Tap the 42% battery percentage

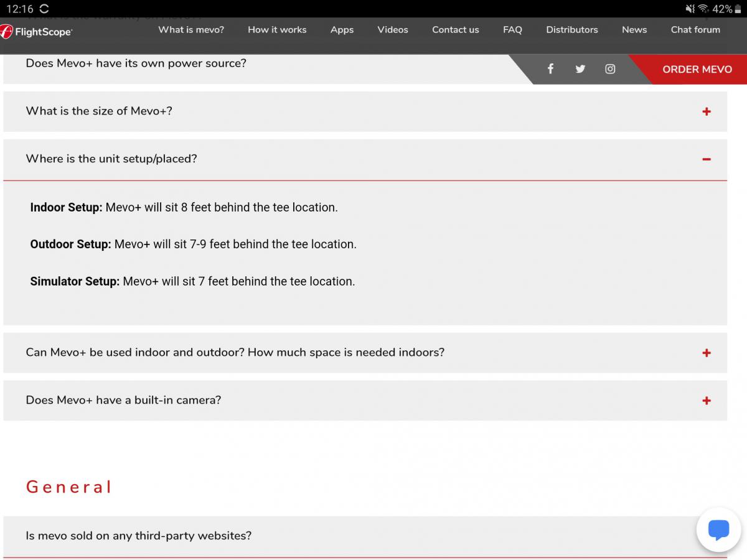click(722, 9)
